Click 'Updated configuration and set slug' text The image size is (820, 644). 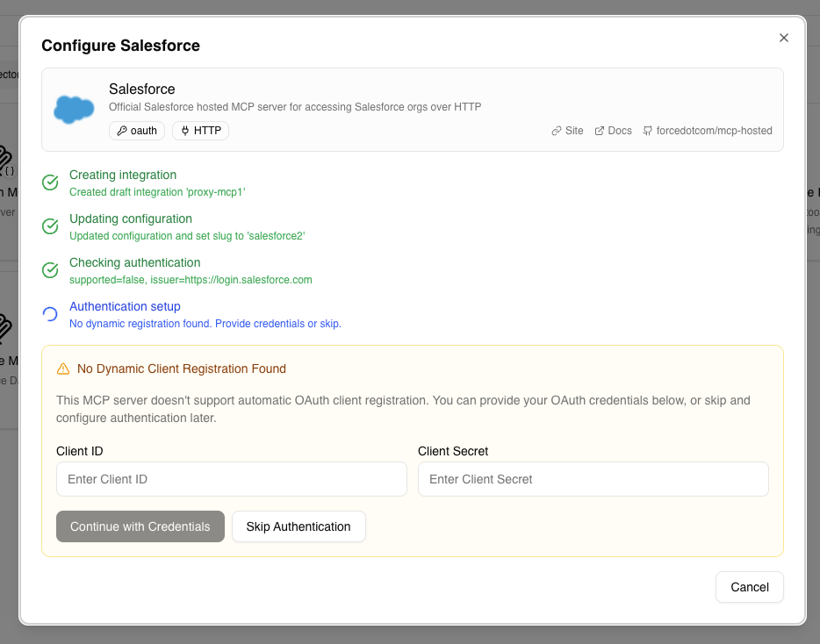coord(187,236)
